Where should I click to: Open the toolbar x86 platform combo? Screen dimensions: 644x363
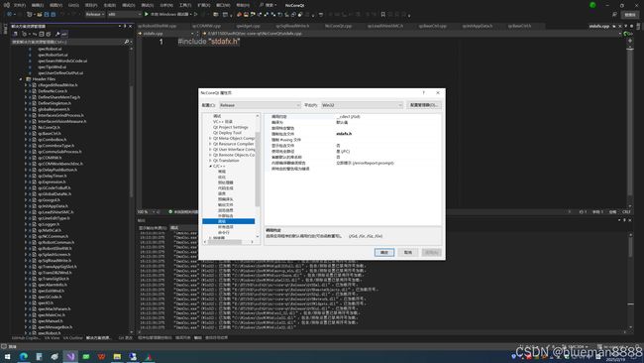tap(125, 15)
